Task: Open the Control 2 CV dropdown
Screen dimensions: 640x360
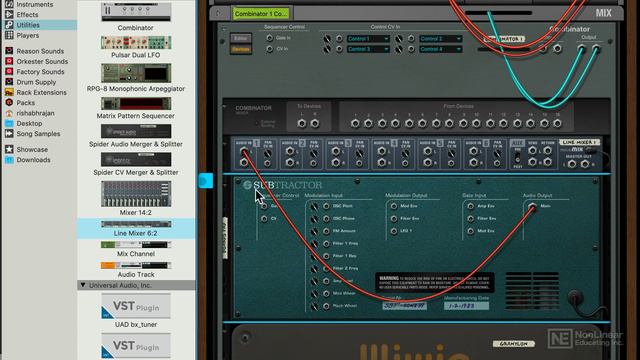Action: [441, 39]
